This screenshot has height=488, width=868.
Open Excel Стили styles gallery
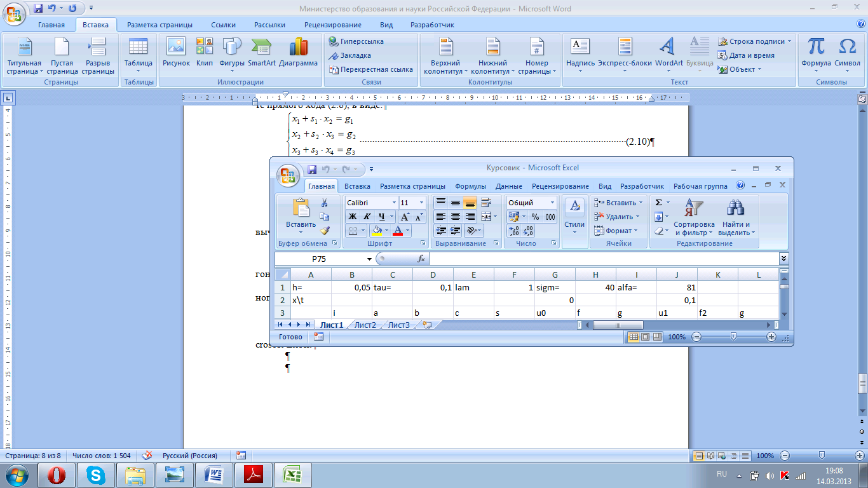(x=574, y=217)
